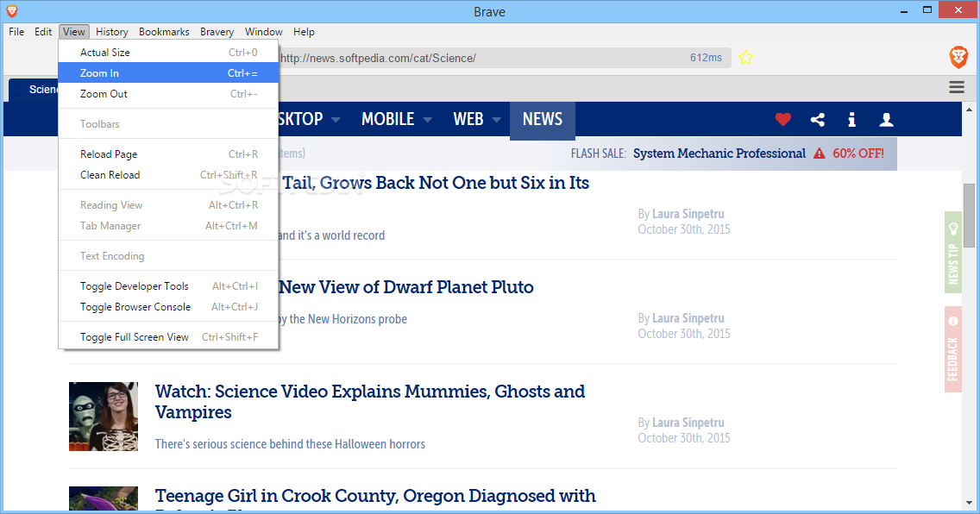The width and height of the screenshot is (980, 514).
Task: Open the WEB navigation section
Action: 468,119
